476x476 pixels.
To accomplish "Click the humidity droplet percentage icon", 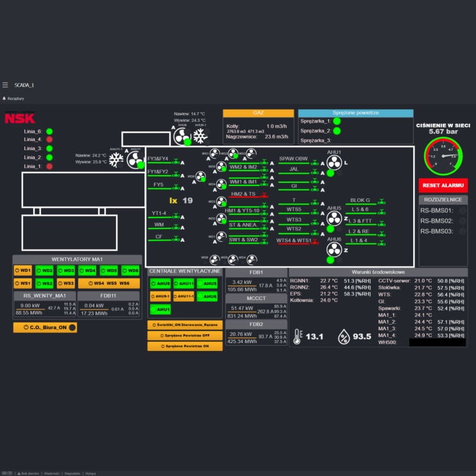I will (344, 336).
